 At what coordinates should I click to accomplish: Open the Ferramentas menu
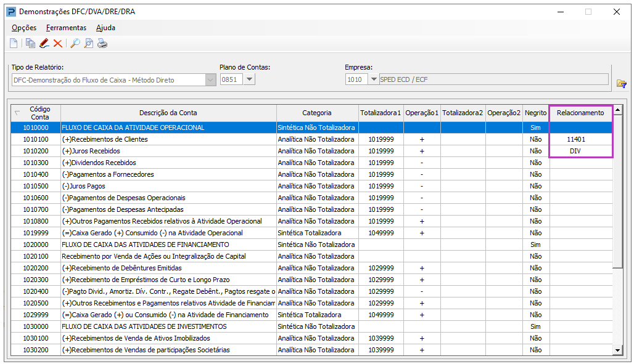coord(67,28)
